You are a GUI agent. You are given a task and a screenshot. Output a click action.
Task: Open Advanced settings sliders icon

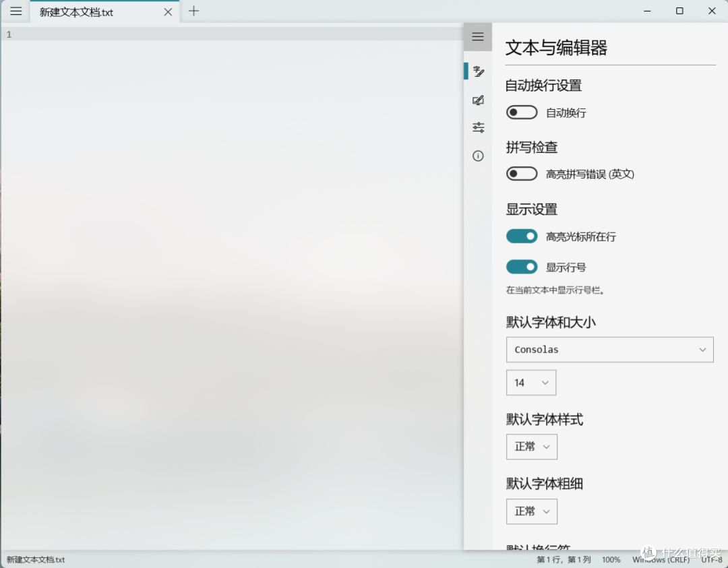click(478, 127)
